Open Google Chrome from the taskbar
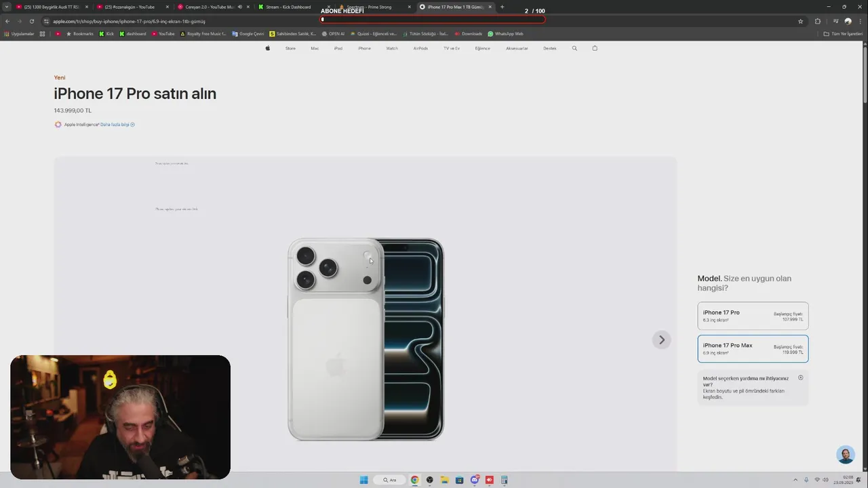The height and width of the screenshot is (488, 868). 414,480
